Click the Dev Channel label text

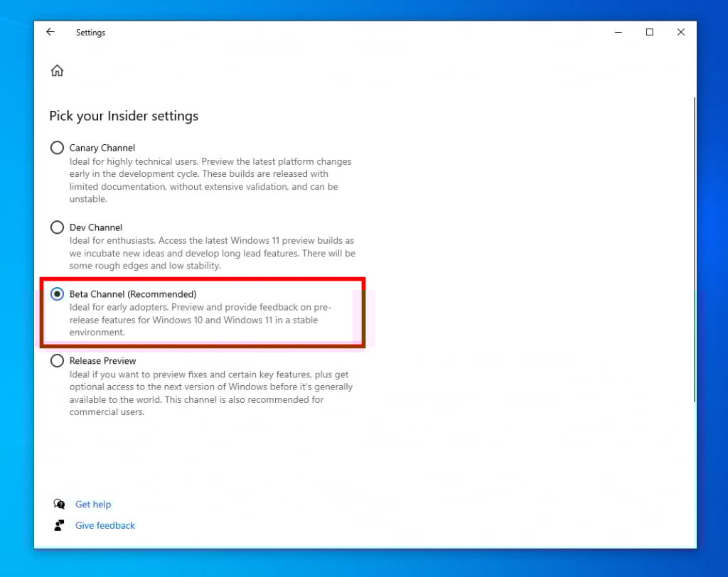(x=95, y=227)
